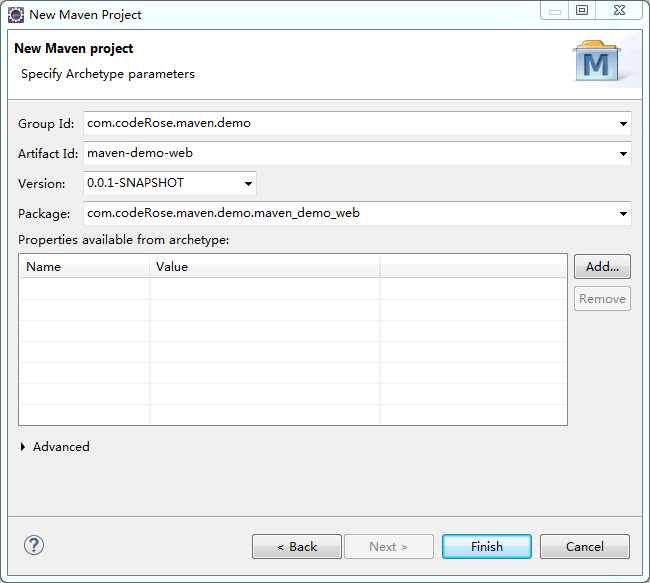Image resolution: width=650 pixels, height=583 pixels.
Task: Open the Artifact Id dropdown arrow
Action: click(x=623, y=154)
